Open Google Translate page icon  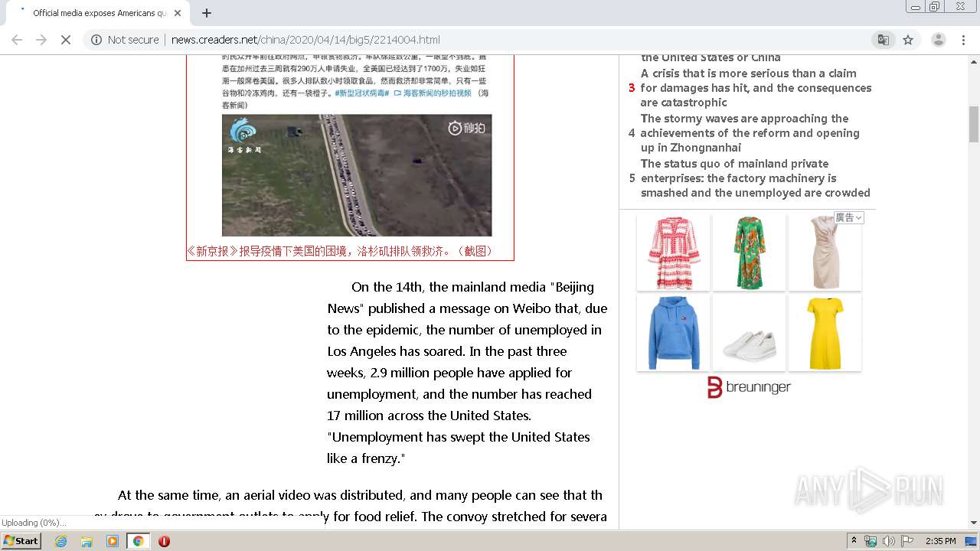(884, 40)
